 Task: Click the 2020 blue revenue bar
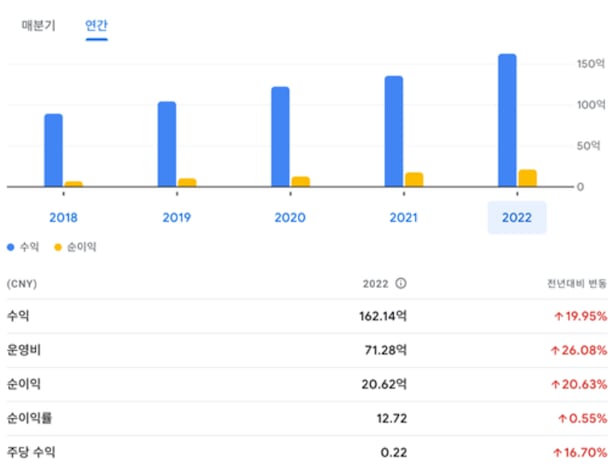point(280,136)
